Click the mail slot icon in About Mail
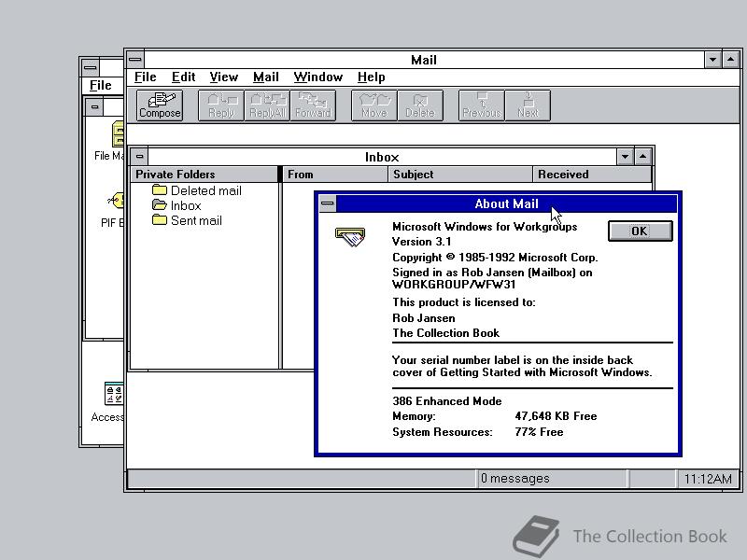The width and height of the screenshot is (747, 560). (350, 237)
